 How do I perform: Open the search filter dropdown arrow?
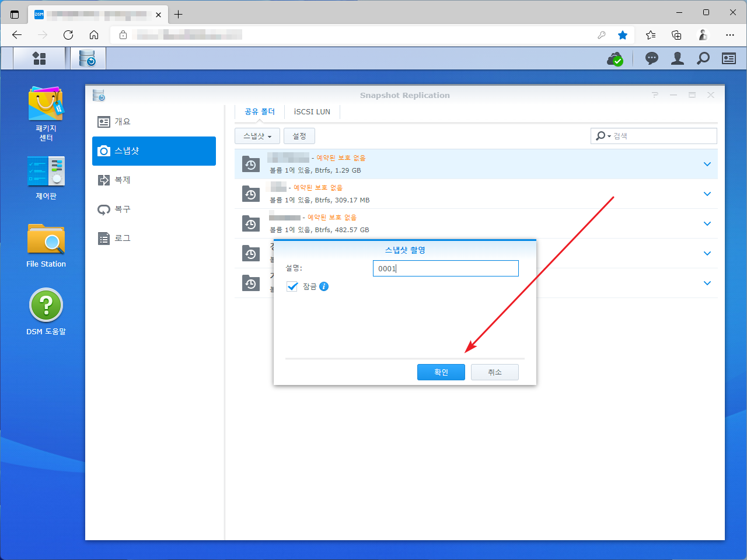[x=609, y=136]
